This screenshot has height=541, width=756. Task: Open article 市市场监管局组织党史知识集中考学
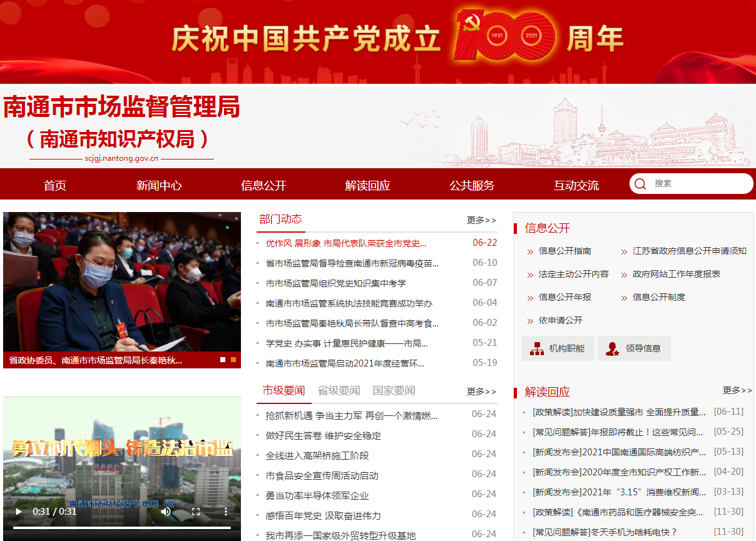[336, 283]
